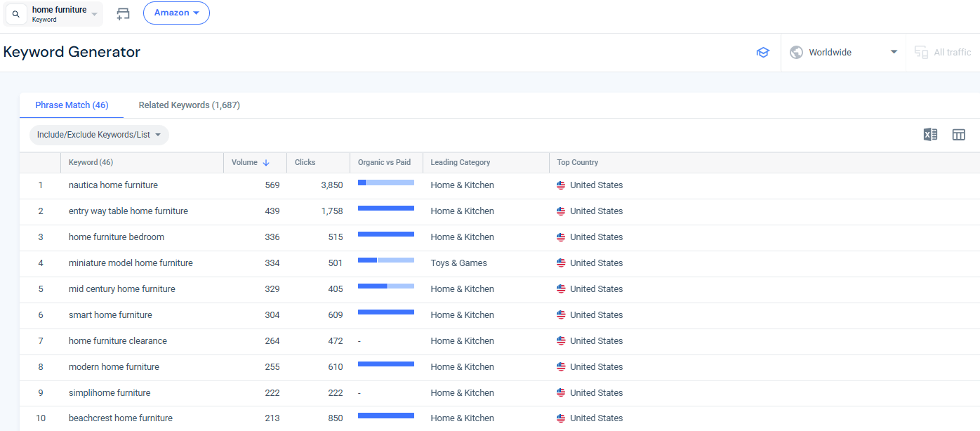The image size is (980, 431).
Task: Click the Keyword Generator heading
Action: coord(72,52)
